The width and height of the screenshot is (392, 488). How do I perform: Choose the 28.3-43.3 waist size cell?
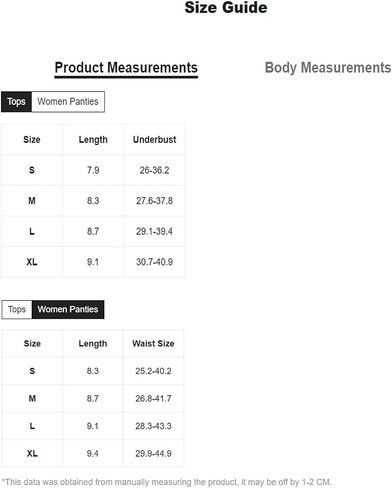coord(153,426)
